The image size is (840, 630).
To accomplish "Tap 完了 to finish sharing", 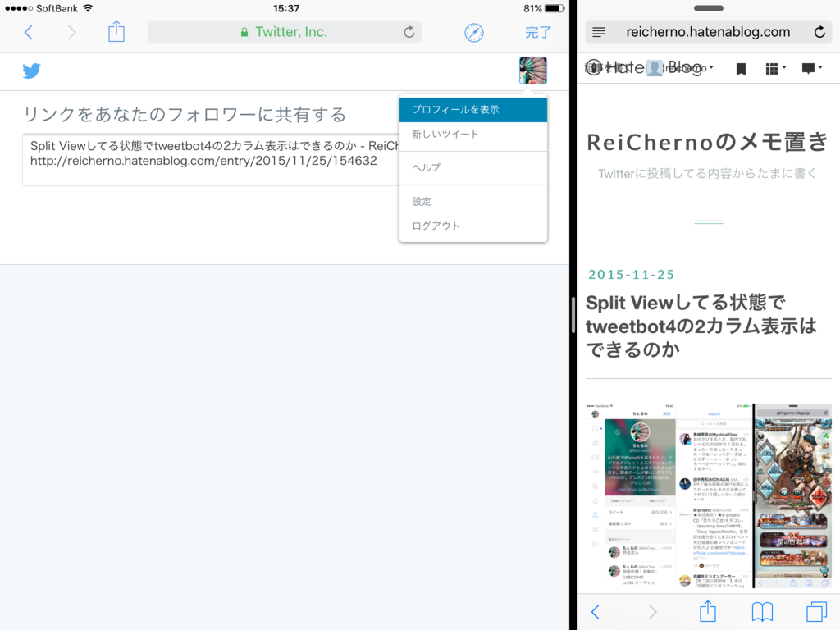I will 537,30.
